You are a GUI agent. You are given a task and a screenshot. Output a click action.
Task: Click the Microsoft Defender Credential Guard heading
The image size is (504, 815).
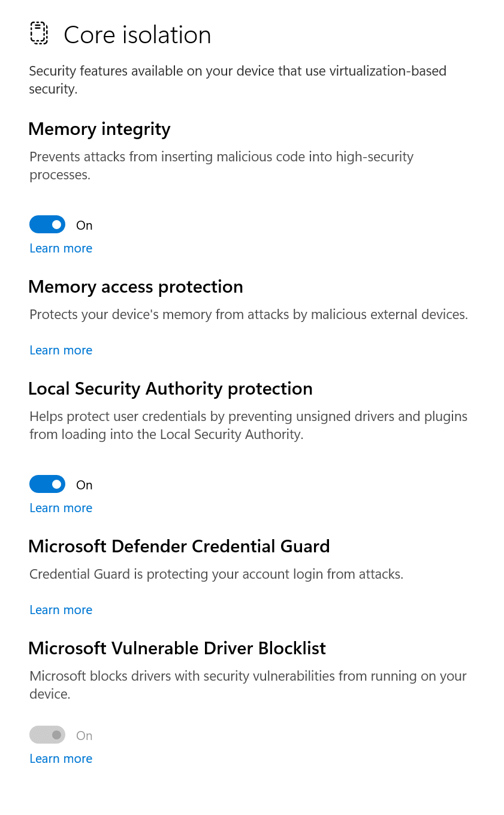click(179, 546)
